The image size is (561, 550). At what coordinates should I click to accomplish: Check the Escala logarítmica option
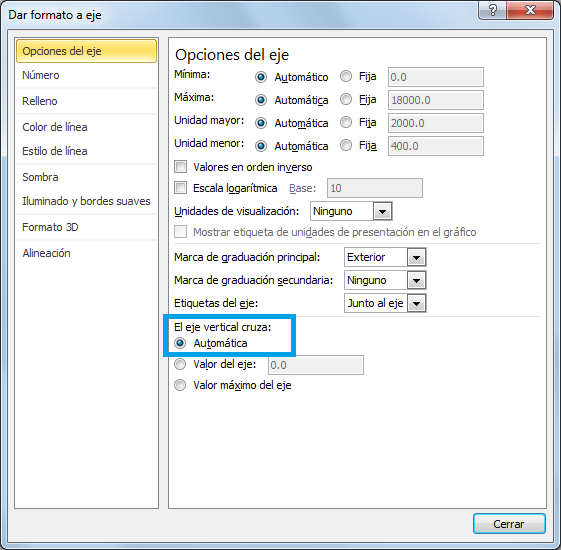pyautogui.click(x=180, y=188)
